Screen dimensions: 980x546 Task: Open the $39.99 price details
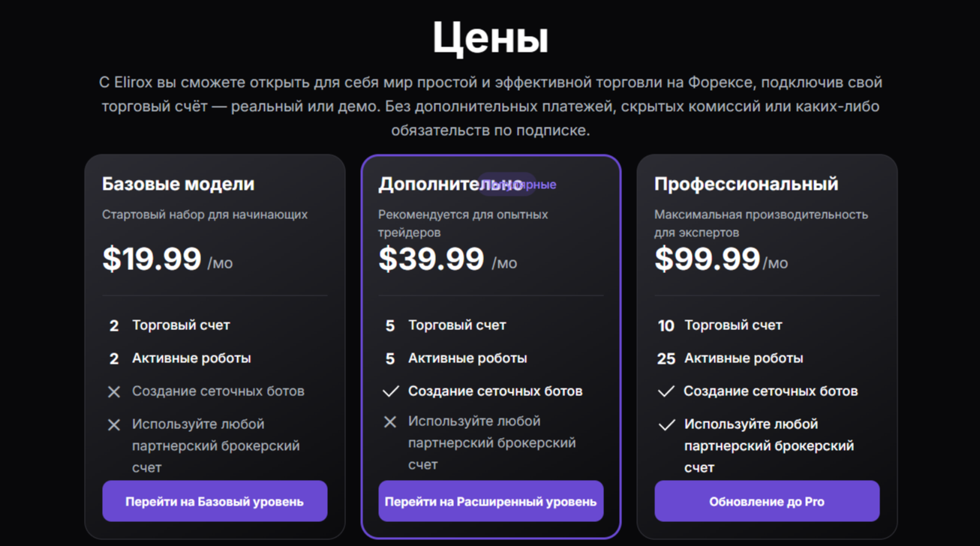[431, 260]
